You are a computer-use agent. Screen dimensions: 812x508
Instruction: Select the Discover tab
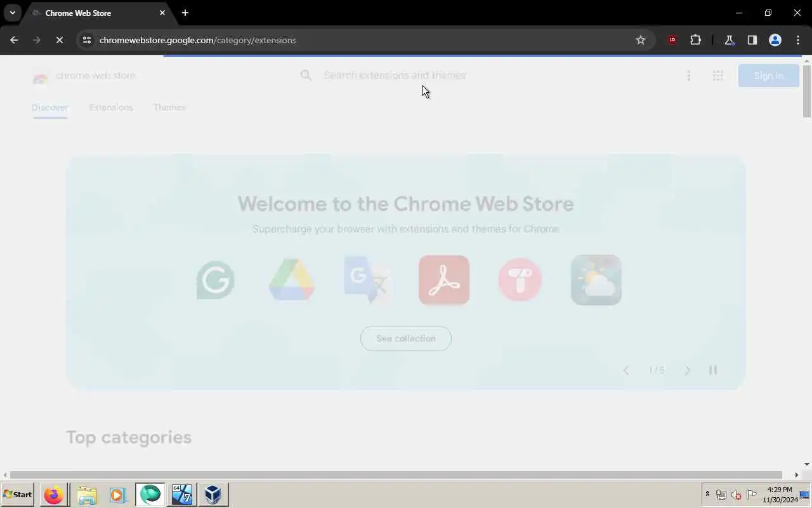pos(50,107)
